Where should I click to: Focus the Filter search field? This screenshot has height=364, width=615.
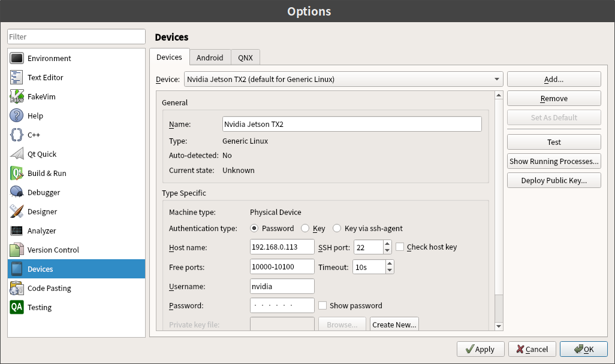[x=77, y=37]
